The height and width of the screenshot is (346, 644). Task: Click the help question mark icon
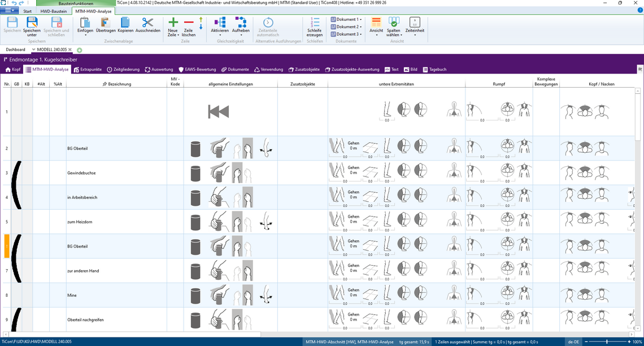pyautogui.click(x=639, y=10)
